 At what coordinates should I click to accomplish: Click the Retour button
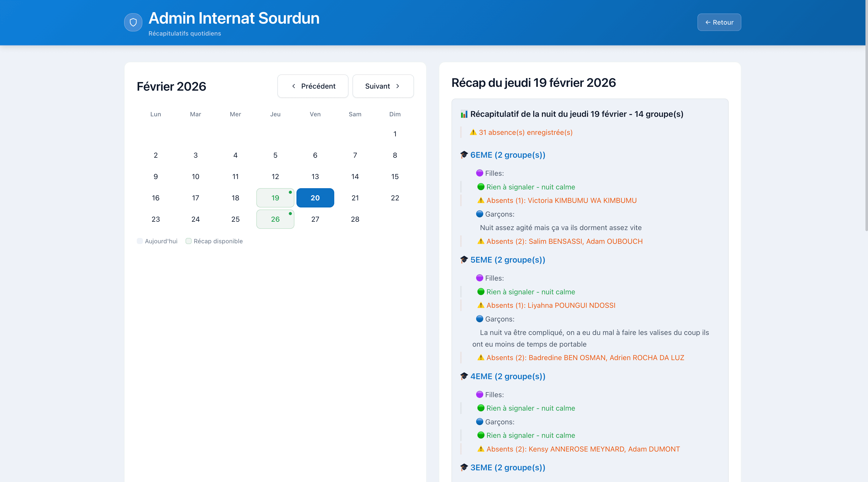pos(719,22)
